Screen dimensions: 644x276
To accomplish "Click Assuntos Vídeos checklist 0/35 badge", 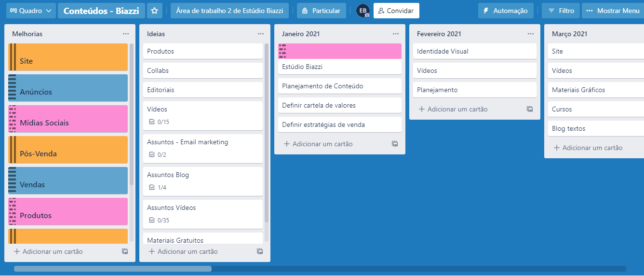I will click(x=160, y=221).
